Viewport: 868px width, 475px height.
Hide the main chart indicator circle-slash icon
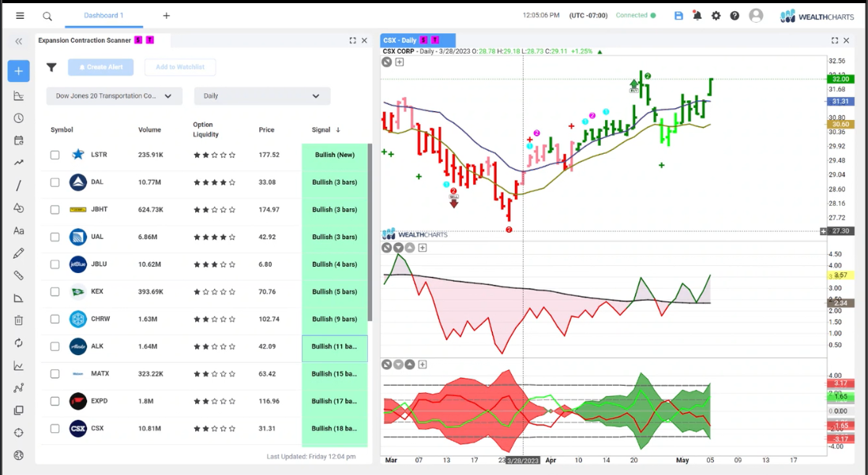(387, 62)
